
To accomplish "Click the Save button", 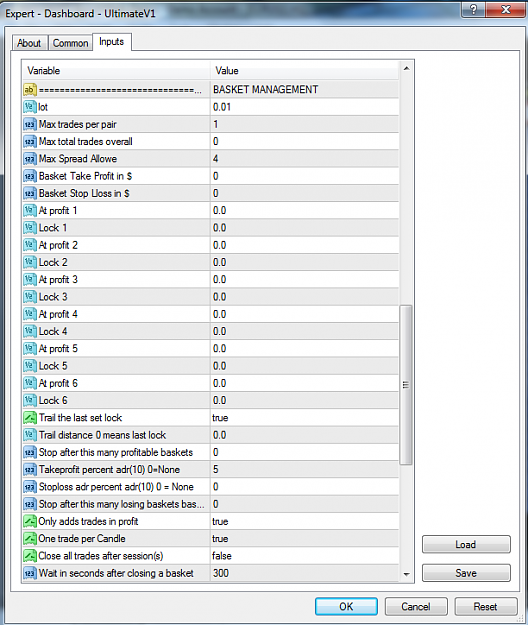I will point(466,573).
